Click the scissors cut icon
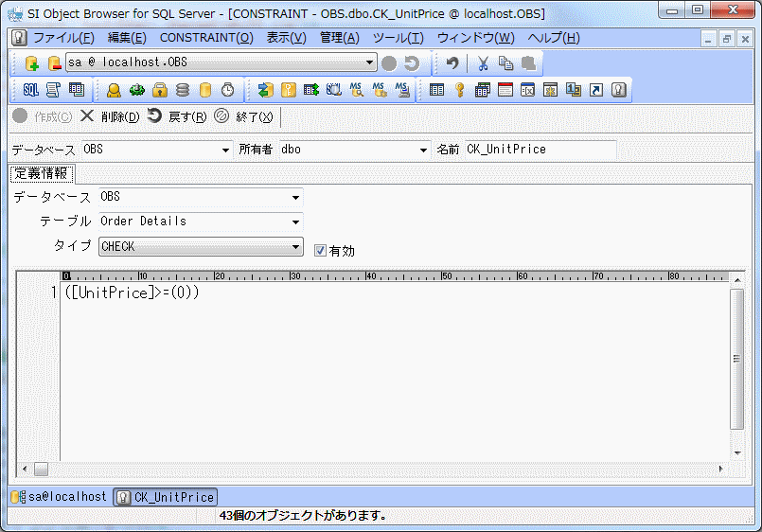 click(x=483, y=63)
